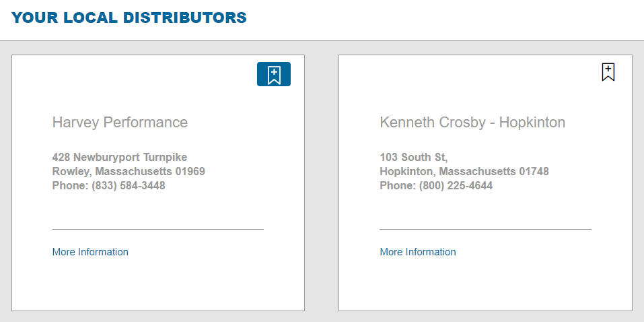The width and height of the screenshot is (644, 322).
Task: Click Kenneth Crosby phone number (800) 225-4644
Action: click(456, 186)
